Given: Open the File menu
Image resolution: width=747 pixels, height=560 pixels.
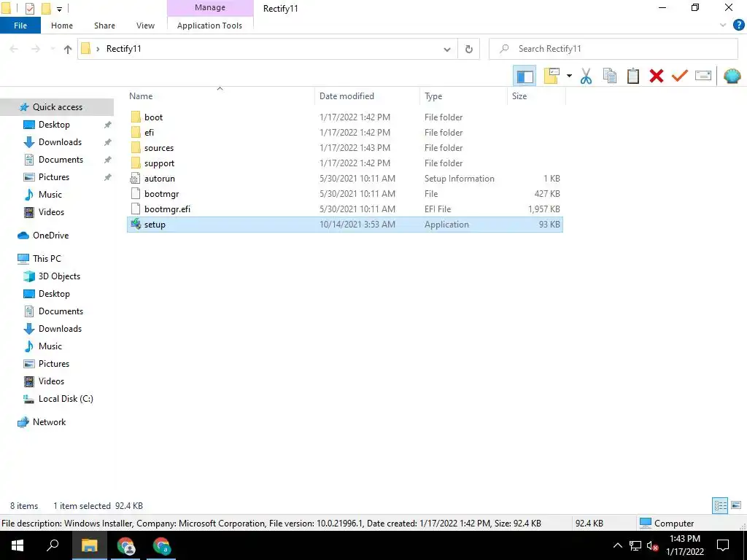Looking at the screenshot, I should 20,26.
